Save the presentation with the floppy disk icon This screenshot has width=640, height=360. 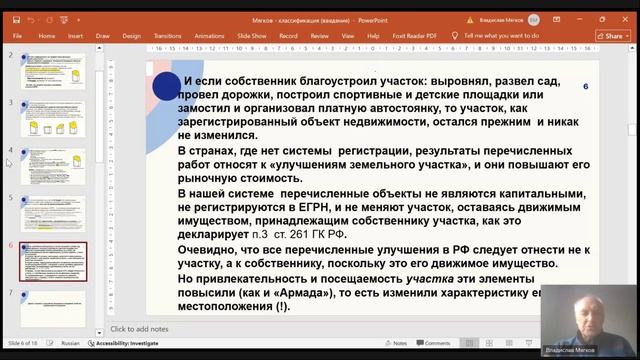coord(16,20)
